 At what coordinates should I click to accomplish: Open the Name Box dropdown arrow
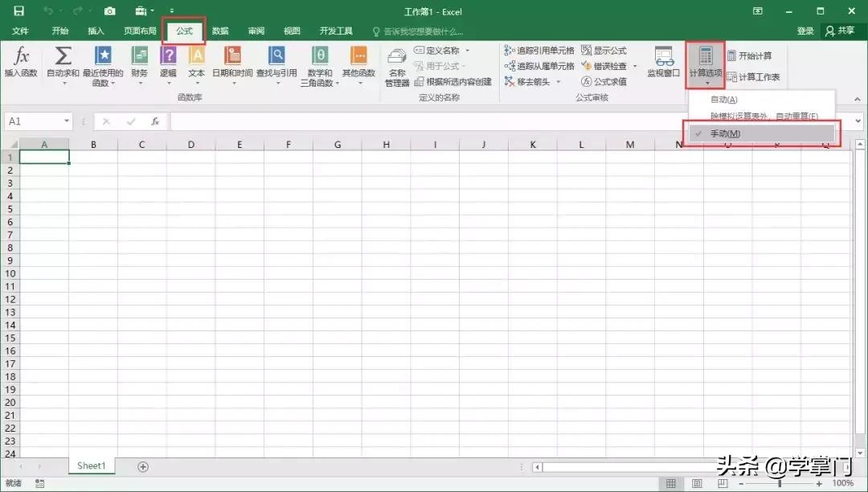coord(68,121)
